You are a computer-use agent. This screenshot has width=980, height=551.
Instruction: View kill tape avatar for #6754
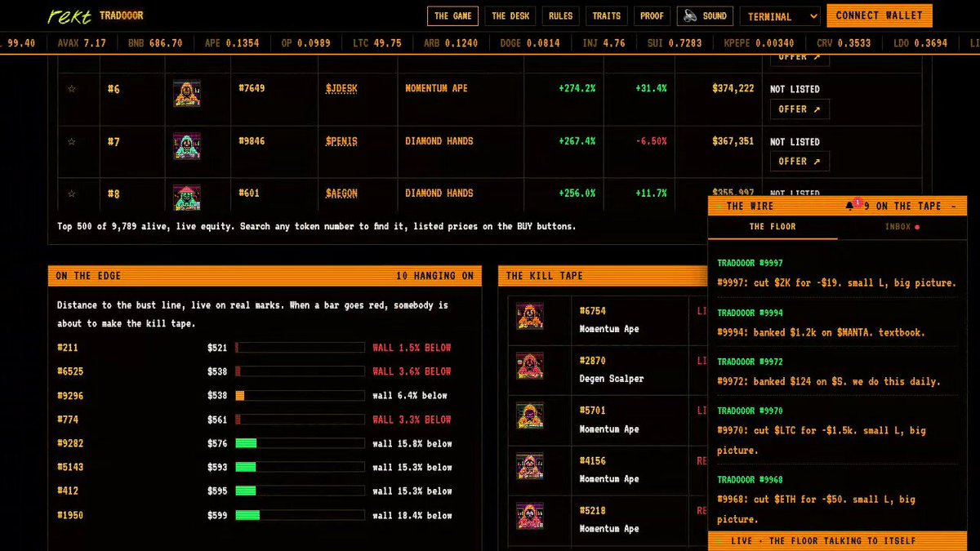pos(530,316)
